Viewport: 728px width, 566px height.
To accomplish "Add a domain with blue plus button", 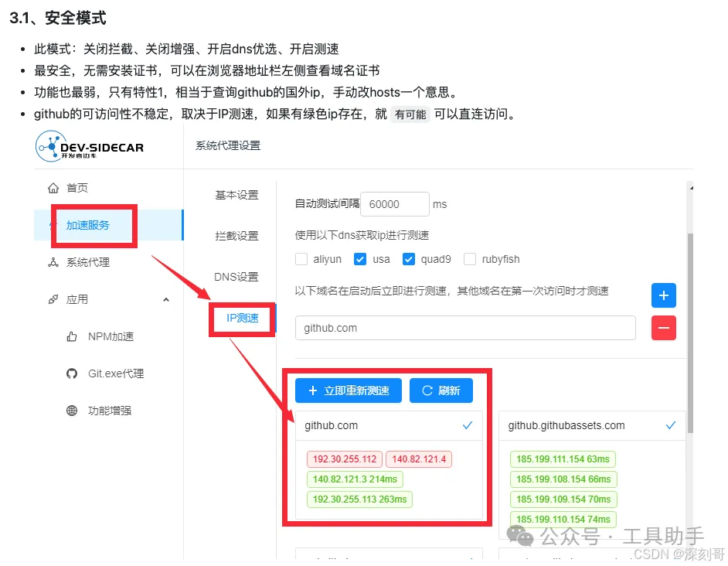I will tap(663, 295).
